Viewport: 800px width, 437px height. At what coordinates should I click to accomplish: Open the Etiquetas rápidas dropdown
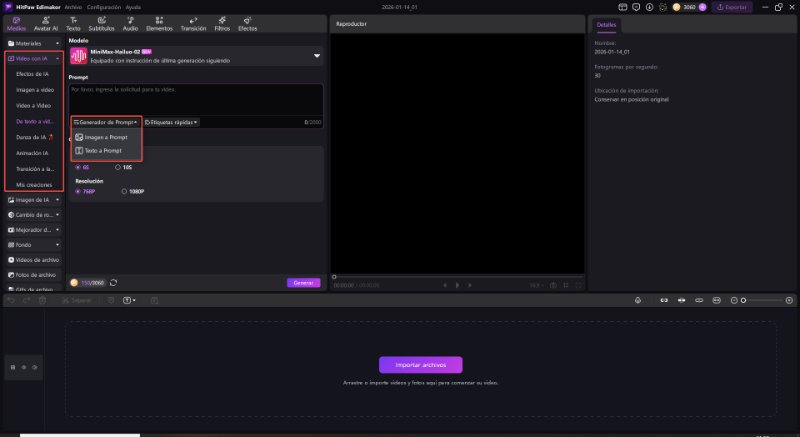tap(171, 122)
